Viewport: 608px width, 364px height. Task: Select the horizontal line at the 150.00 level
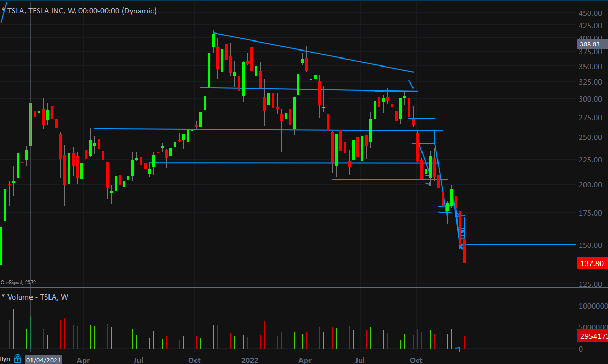(x=520, y=245)
